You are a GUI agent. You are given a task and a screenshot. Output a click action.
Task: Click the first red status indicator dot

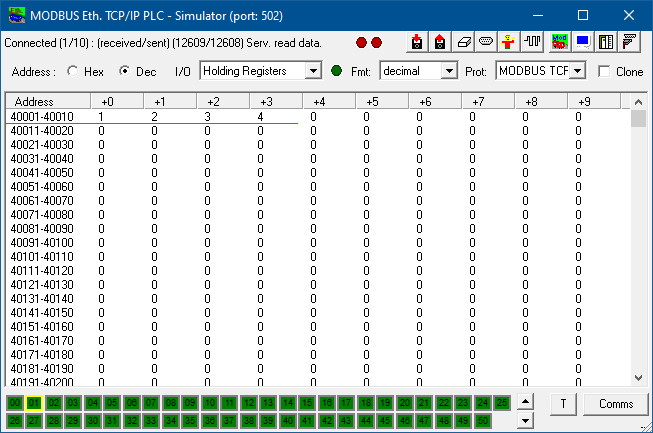coord(361,42)
